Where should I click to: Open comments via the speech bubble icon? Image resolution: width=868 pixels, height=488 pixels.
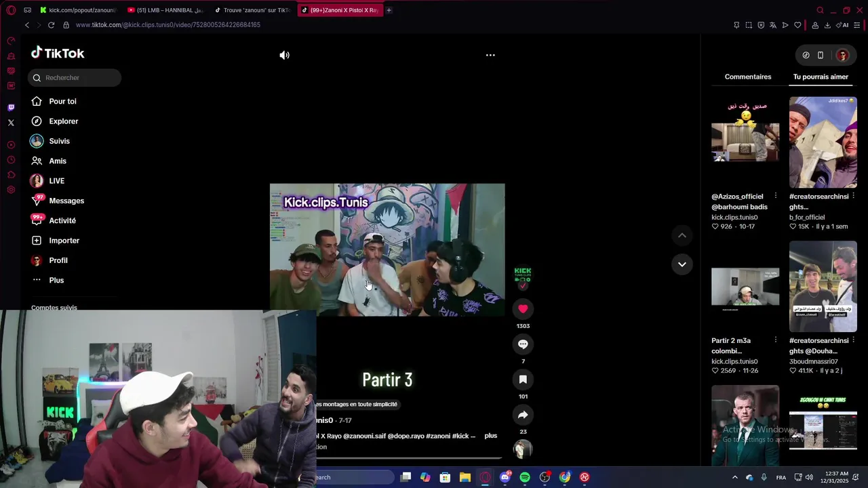point(523,344)
